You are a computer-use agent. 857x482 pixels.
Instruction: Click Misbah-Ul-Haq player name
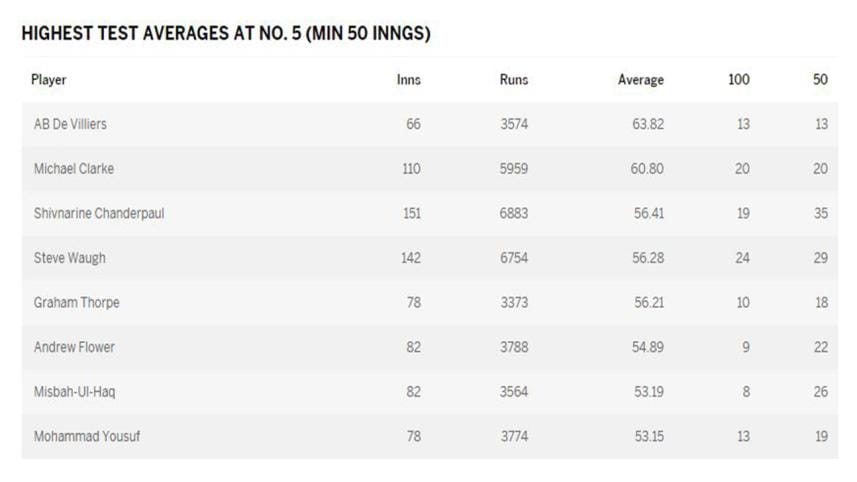click(x=75, y=392)
